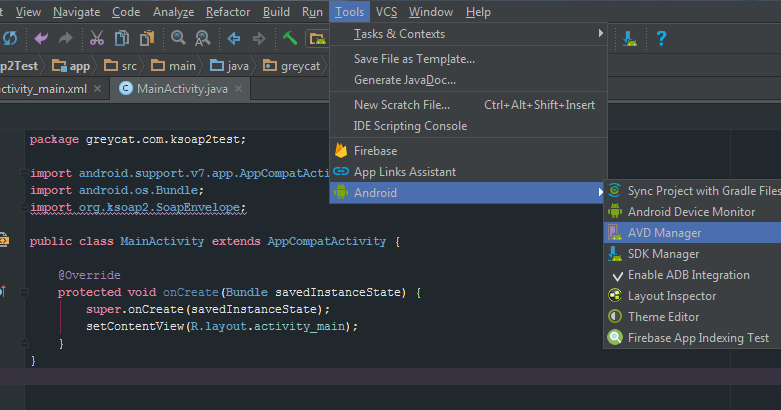The width and height of the screenshot is (781, 410).
Task: Click the Cut scissors icon
Action: [97, 38]
